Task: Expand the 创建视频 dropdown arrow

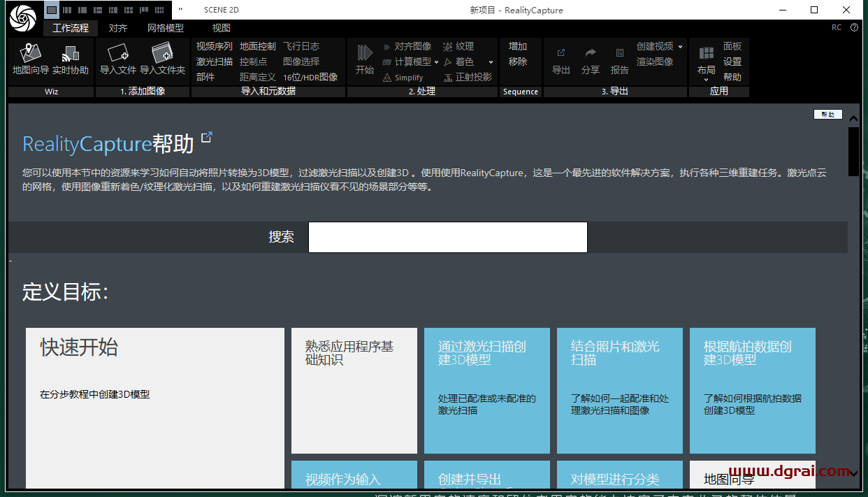Action: pos(680,47)
